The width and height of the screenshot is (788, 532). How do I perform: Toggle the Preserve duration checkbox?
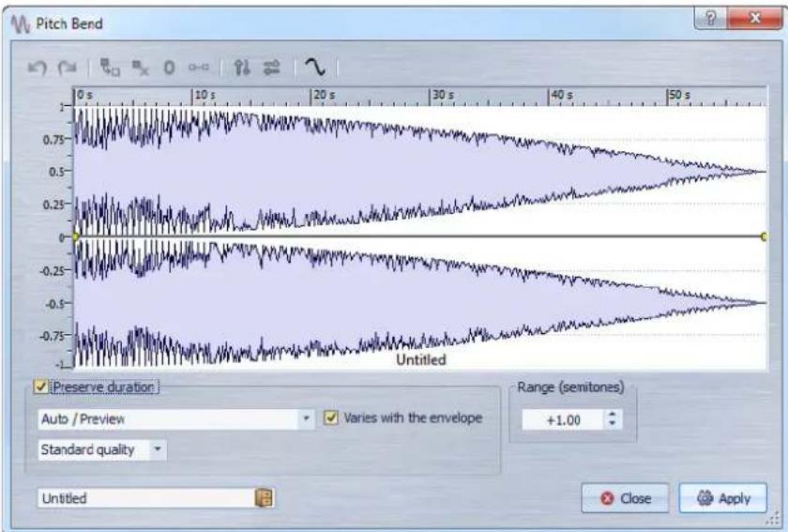(x=40, y=387)
